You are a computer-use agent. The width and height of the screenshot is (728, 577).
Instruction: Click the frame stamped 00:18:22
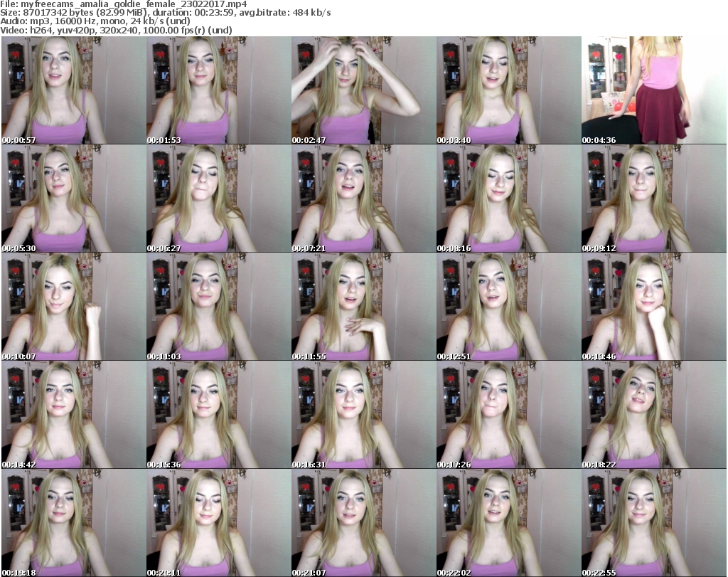point(654,415)
